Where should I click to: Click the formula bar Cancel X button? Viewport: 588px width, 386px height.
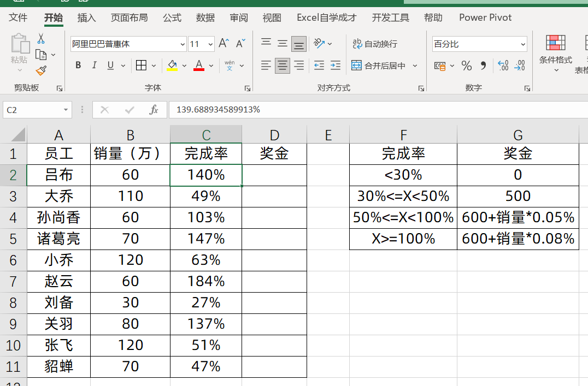[104, 110]
